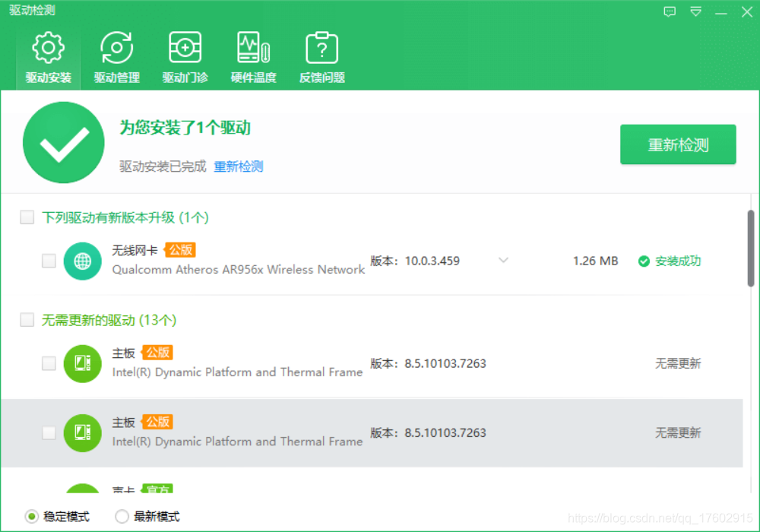This screenshot has height=532, width=760.
Task: Click the 无线网卡 device name
Action: [135, 250]
